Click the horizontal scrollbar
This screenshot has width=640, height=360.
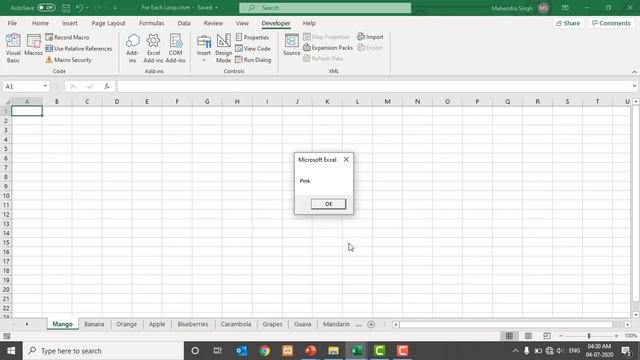[505, 324]
